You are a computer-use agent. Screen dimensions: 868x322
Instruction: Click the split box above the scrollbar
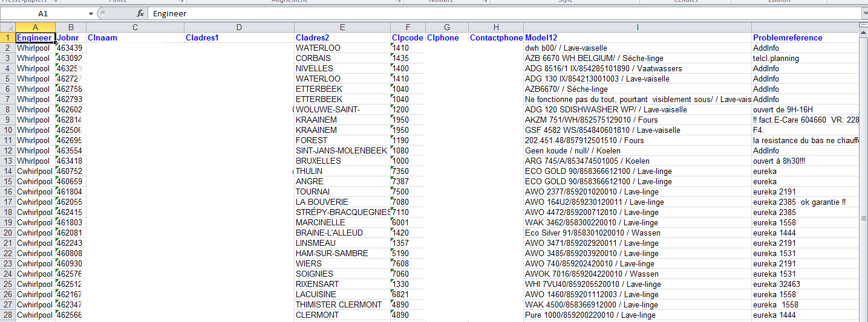[863, 25]
